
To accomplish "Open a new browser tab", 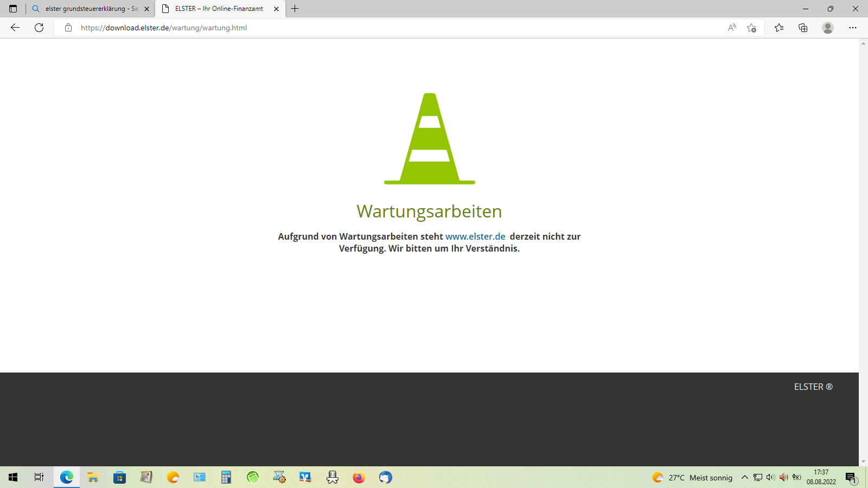I will click(295, 9).
